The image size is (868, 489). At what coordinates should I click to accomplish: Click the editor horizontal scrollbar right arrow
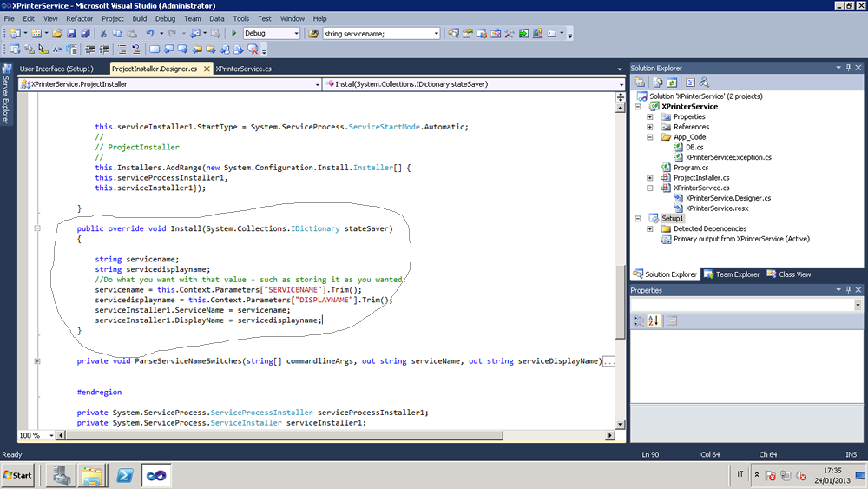click(610, 435)
